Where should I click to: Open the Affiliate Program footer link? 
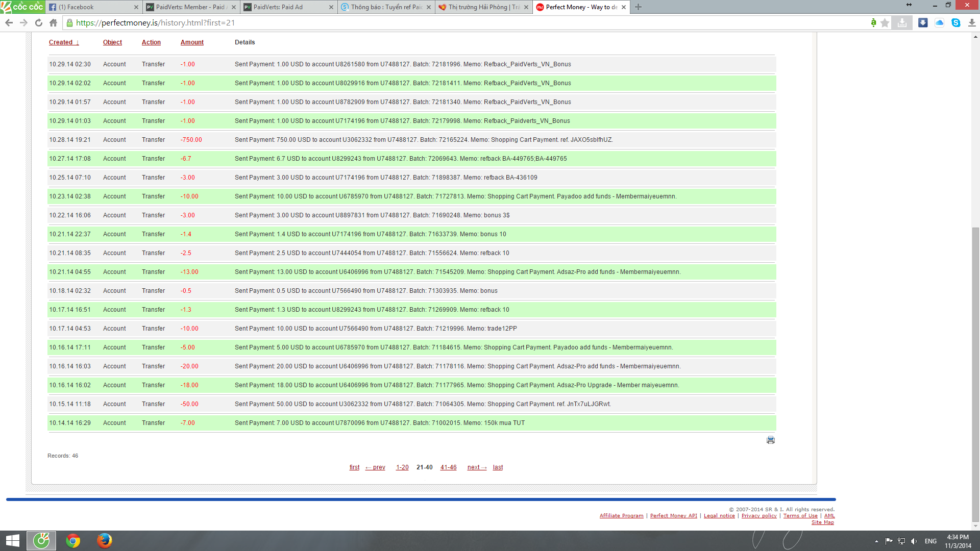(x=621, y=516)
